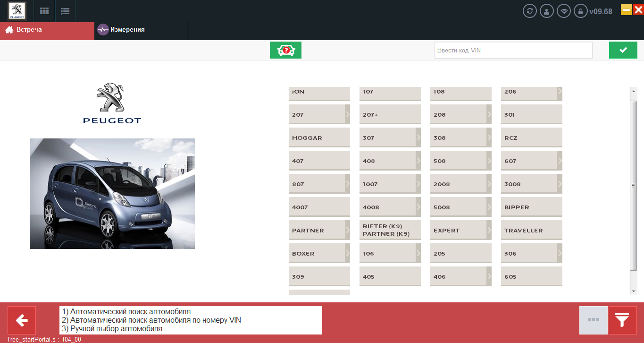Select the 207+ model

click(390, 114)
